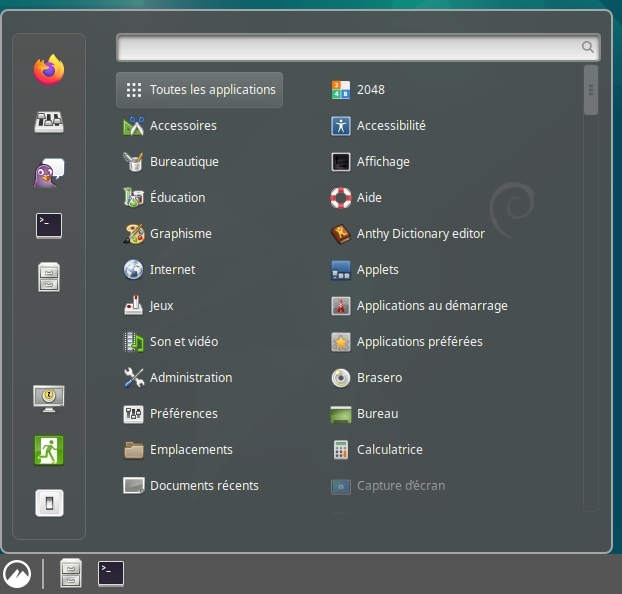Click the green log out icon

tap(49, 450)
